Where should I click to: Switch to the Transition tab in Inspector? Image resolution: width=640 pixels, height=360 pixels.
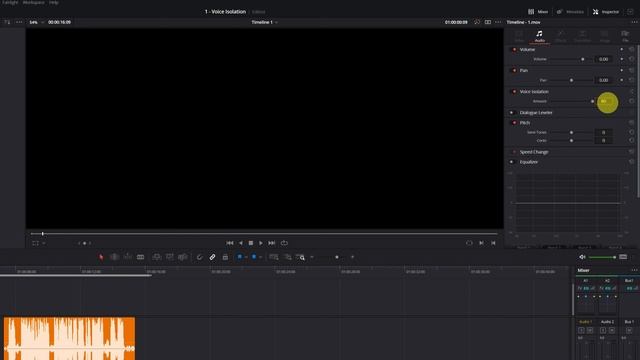point(582,36)
